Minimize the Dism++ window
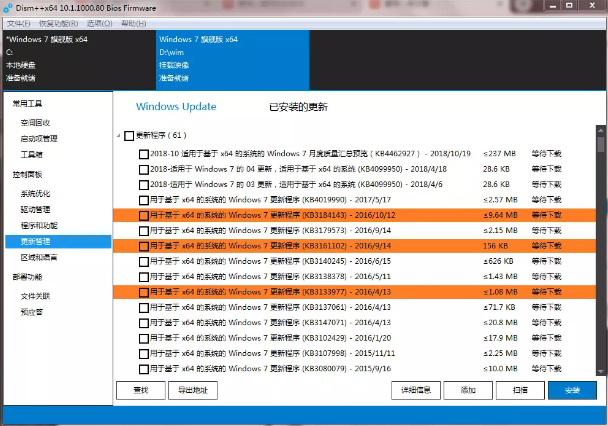Screen dimensions: 608x426 [553, 6]
